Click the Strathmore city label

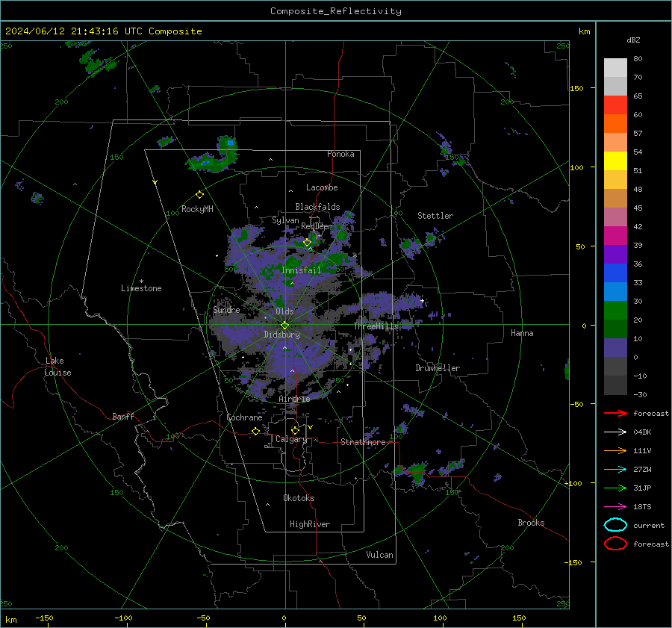point(363,442)
